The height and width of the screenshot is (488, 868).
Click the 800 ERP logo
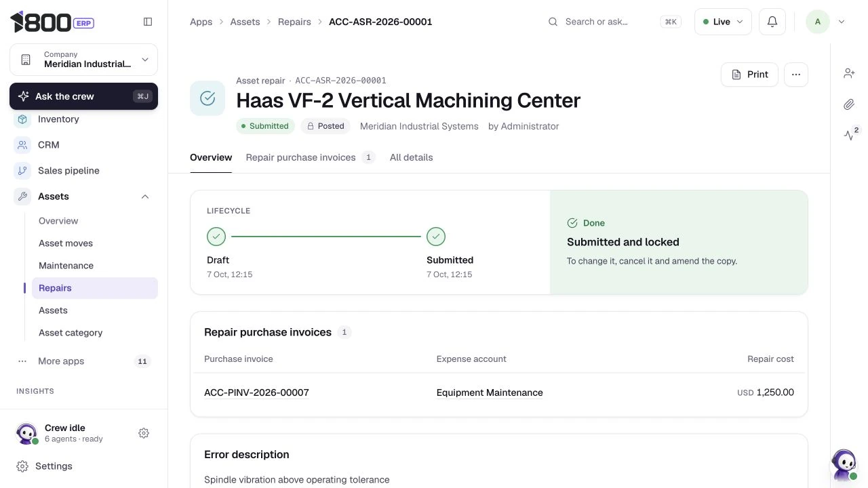pyautogui.click(x=52, y=22)
